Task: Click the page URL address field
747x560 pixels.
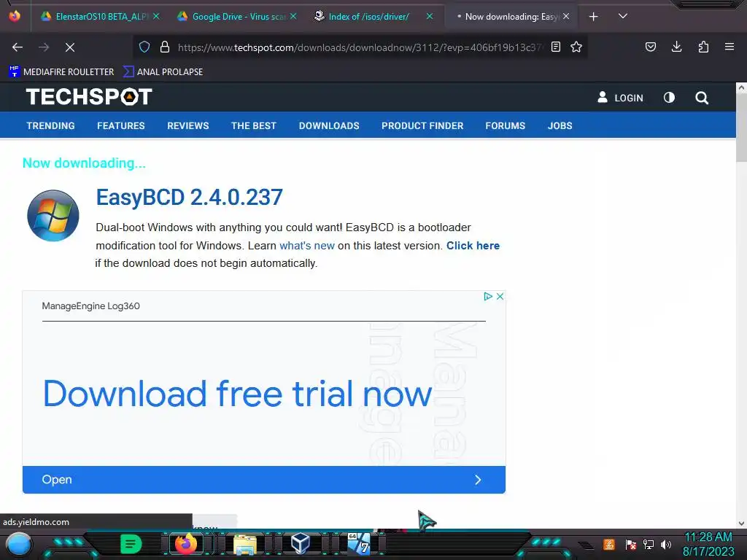Action: (360, 47)
